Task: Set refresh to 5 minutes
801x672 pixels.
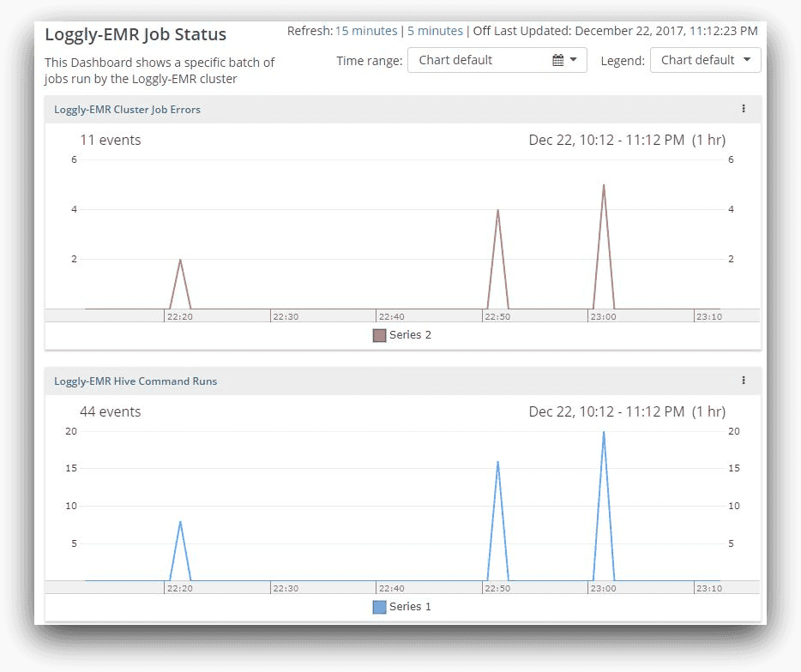Action: click(x=435, y=31)
